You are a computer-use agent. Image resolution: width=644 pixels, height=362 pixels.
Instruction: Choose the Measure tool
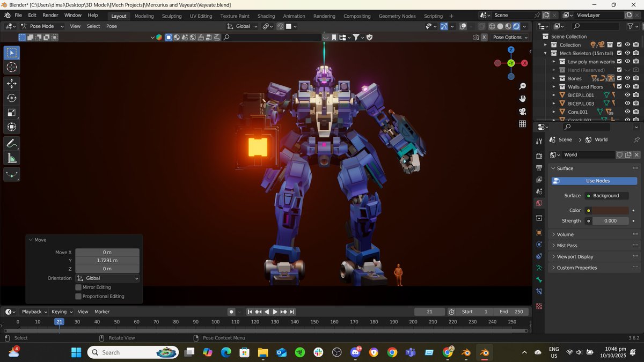tap(12, 158)
